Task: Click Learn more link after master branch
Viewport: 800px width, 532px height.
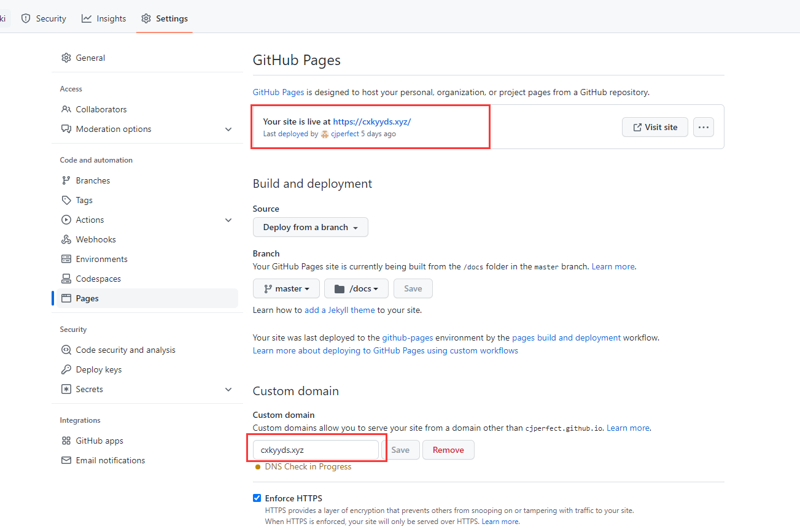Action: 613,266
